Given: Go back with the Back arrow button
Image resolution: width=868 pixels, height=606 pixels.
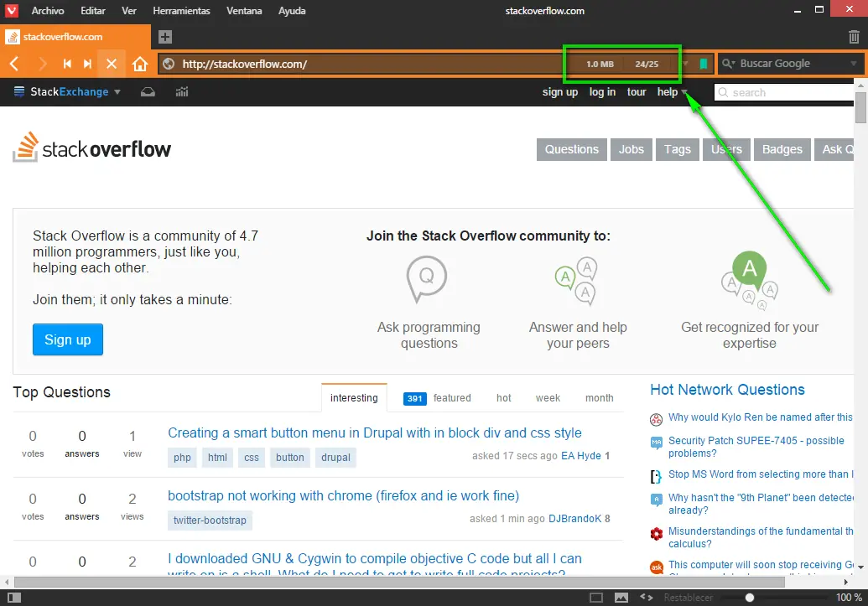Looking at the screenshot, I should point(15,64).
